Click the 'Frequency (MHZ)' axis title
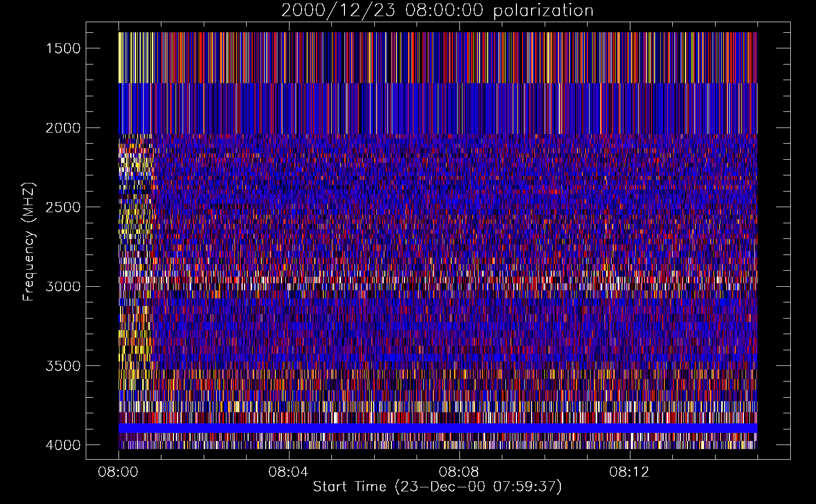816x504 pixels. click(29, 241)
